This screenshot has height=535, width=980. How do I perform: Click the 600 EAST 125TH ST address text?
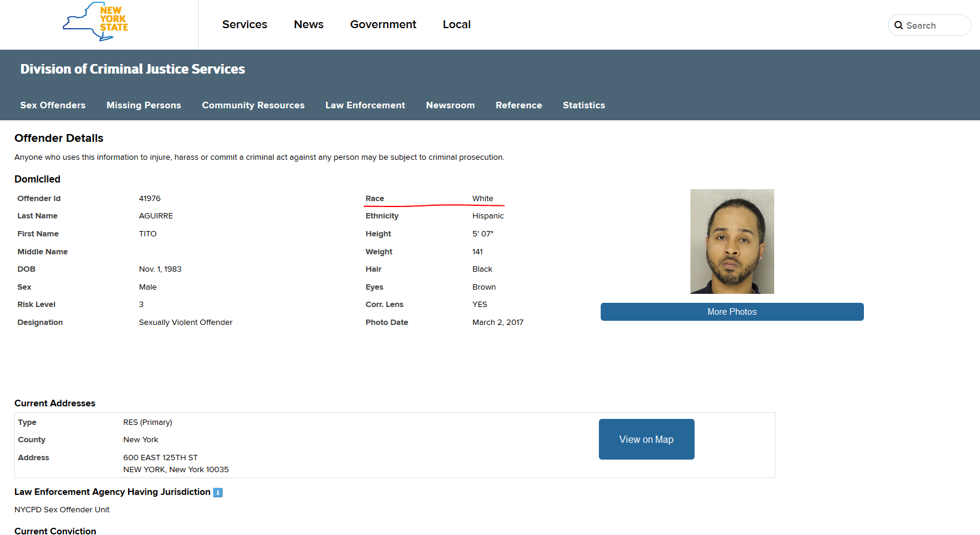tap(160, 458)
